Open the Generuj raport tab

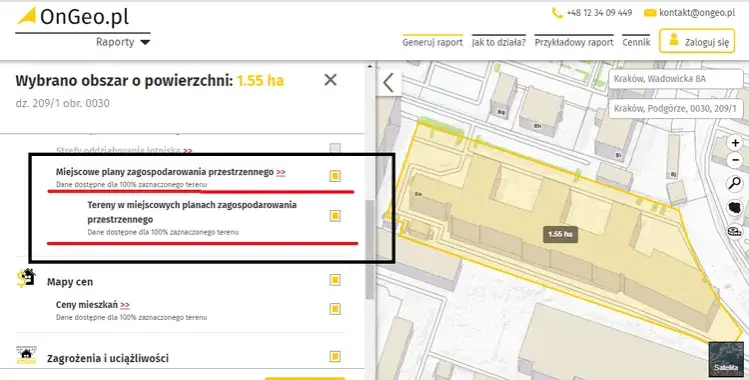tap(432, 42)
